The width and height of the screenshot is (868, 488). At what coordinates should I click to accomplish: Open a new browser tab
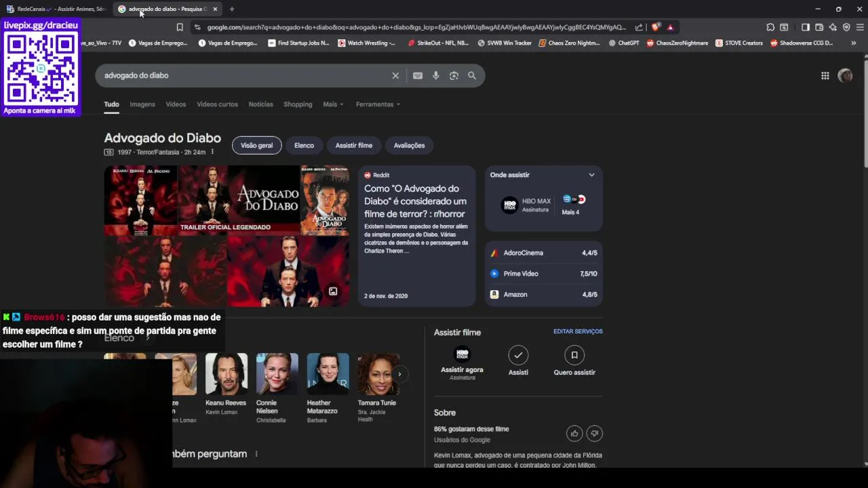pos(232,9)
